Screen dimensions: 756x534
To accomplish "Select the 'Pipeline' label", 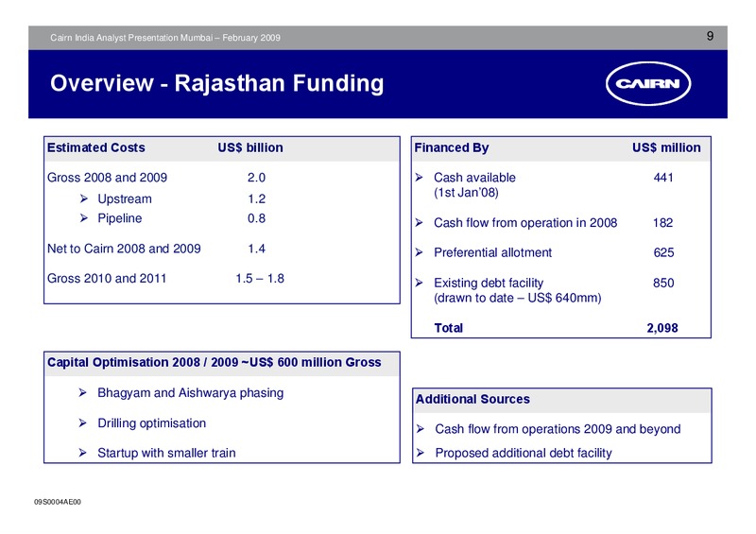I will [120, 218].
